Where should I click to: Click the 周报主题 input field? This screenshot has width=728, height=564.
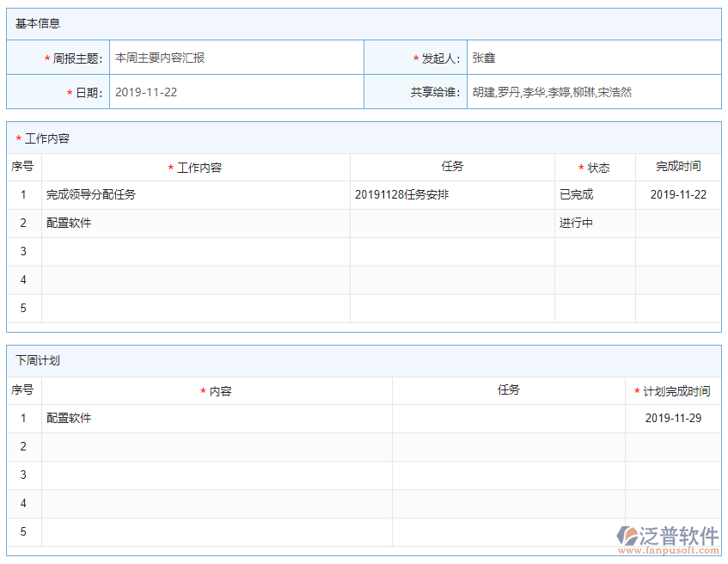pos(236,58)
